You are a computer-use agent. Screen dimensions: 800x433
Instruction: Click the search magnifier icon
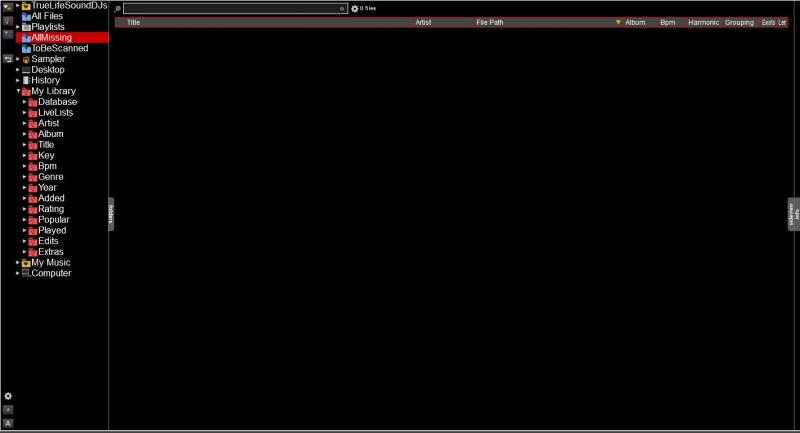pos(118,8)
